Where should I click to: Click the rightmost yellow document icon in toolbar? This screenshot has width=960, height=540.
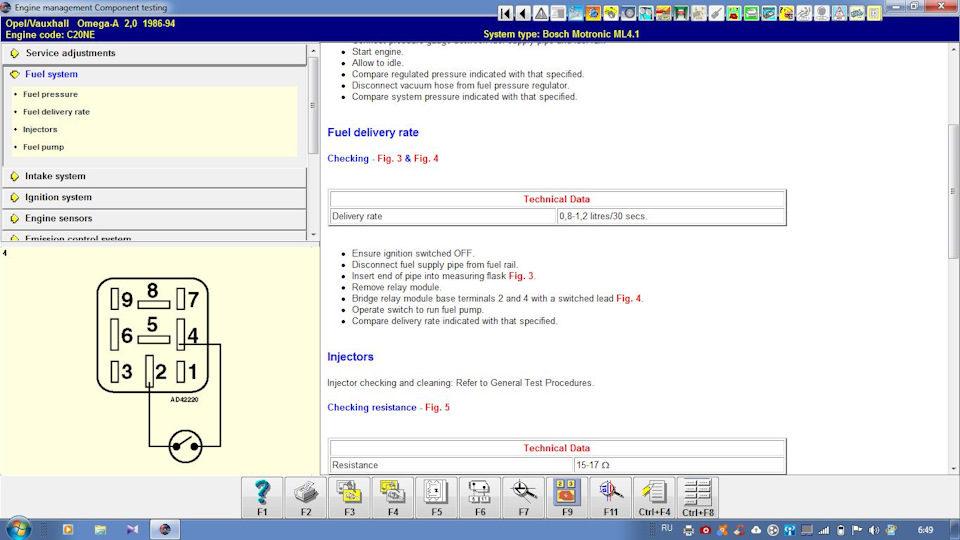874,13
